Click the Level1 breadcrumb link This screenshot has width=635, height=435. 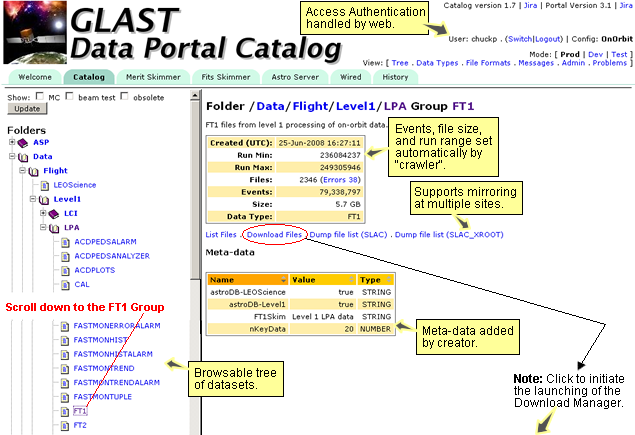(356, 107)
